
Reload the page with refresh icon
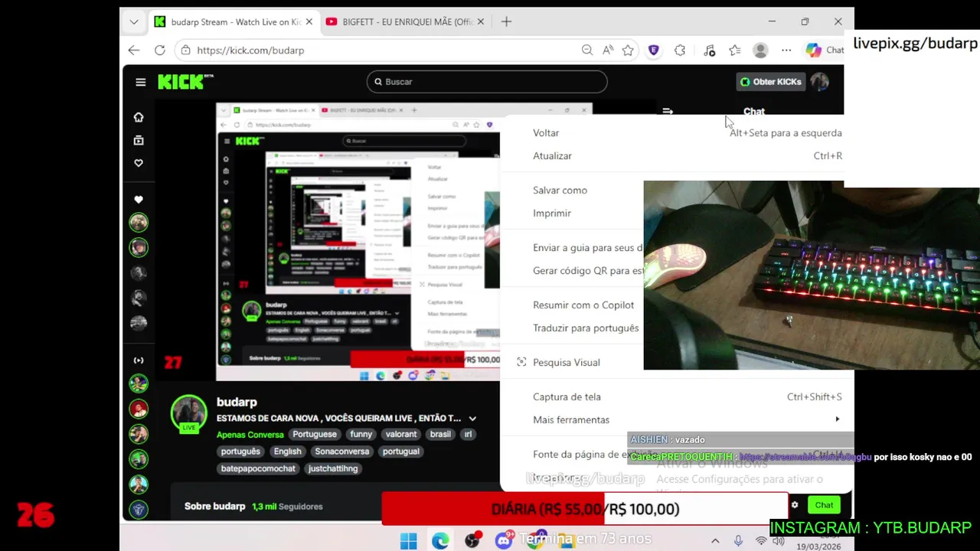(159, 51)
